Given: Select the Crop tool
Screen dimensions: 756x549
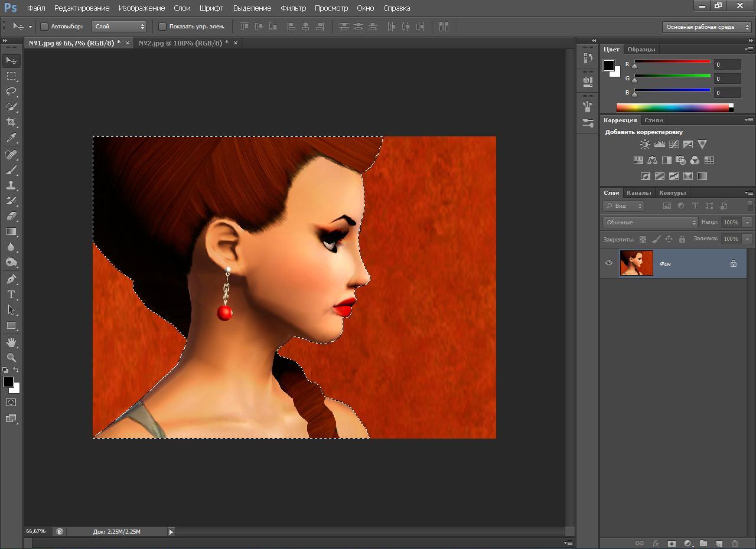Looking at the screenshot, I should (11, 122).
